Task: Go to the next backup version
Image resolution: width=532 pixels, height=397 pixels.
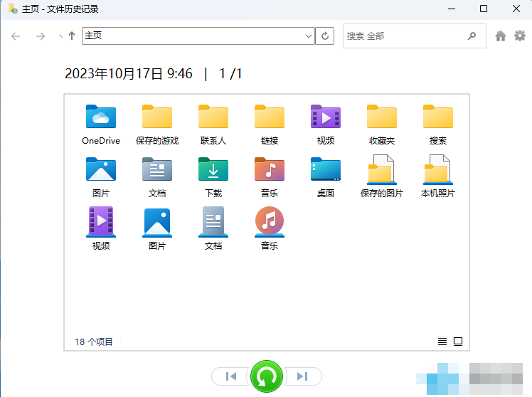Action: point(303,376)
